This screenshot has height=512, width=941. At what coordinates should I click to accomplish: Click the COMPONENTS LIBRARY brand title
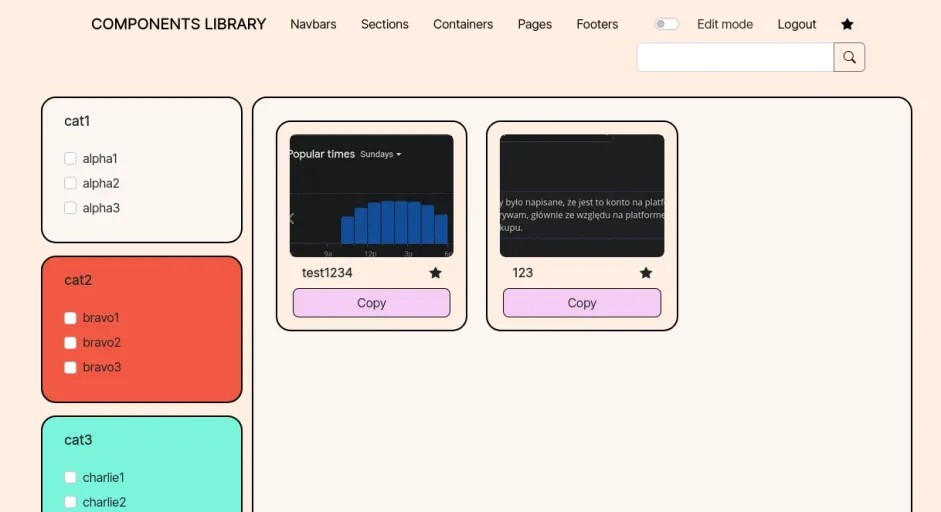pos(178,24)
